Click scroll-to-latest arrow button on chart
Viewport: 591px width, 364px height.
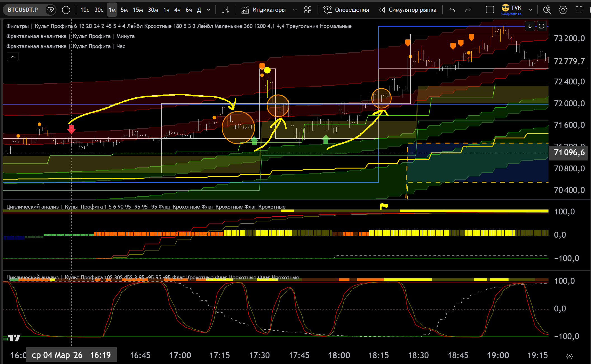(x=530, y=26)
